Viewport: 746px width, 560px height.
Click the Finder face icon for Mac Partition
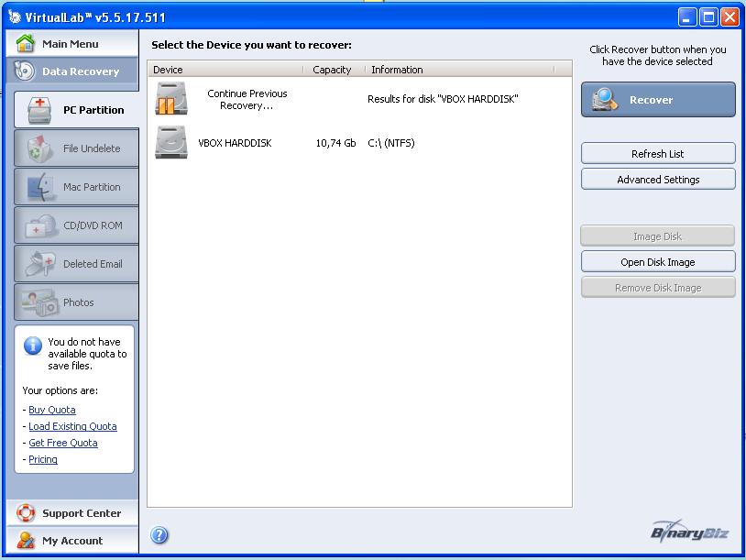pyautogui.click(x=39, y=186)
